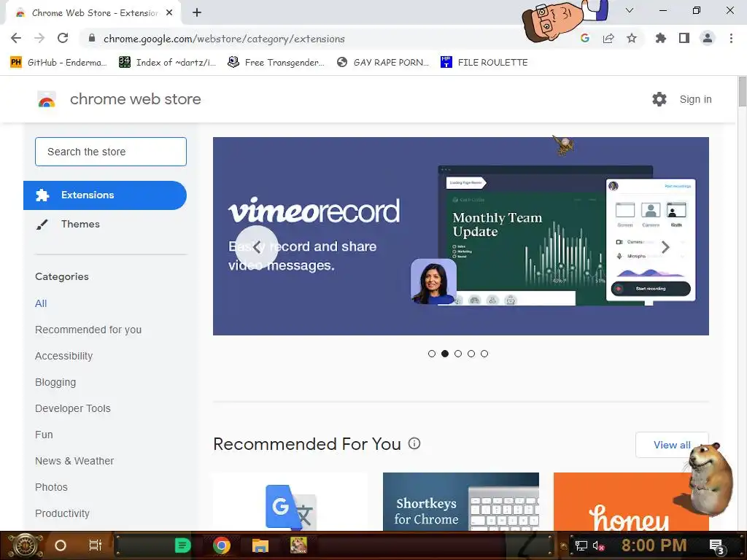
Task: Click Sign in
Action: click(695, 99)
